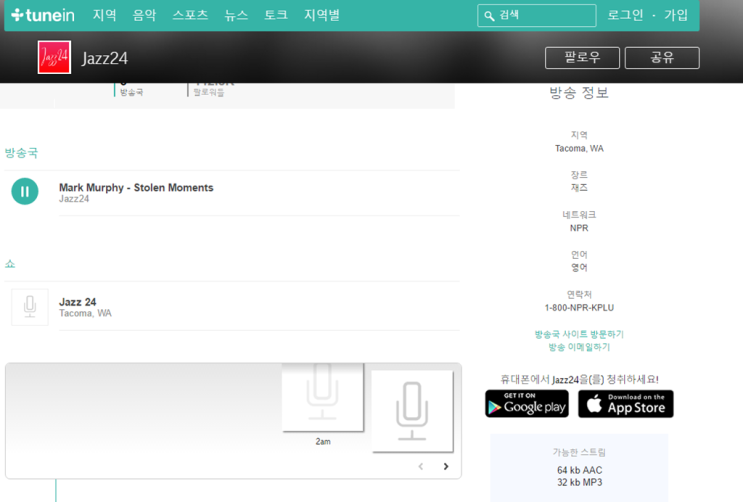Open 방송 이메일하기 link
The height and width of the screenshot is (502, 743).
tap(579, 347)
